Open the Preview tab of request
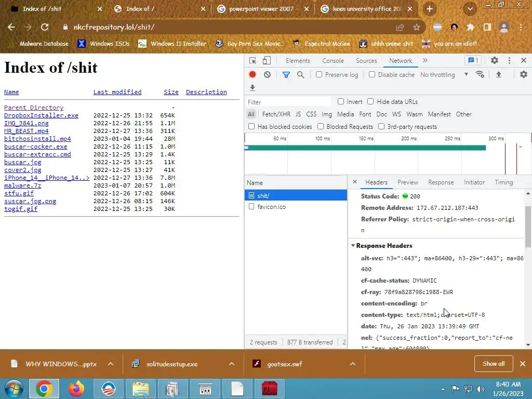532x399 pixels. coord(408,182)
